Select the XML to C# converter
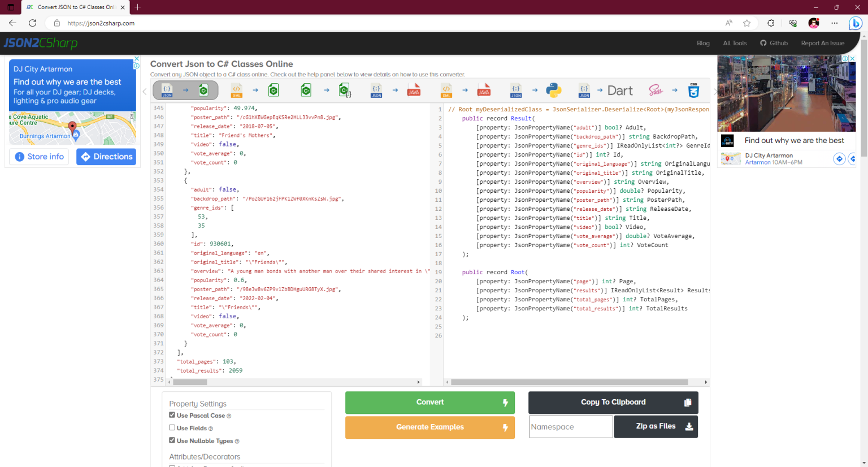868x467 pixels. coord(254,89)
